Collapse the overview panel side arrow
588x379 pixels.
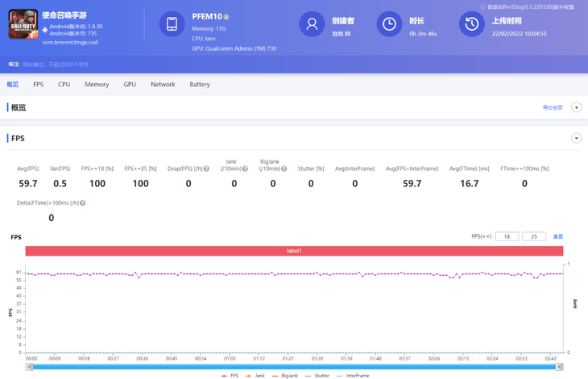click(x=576, y=107)
